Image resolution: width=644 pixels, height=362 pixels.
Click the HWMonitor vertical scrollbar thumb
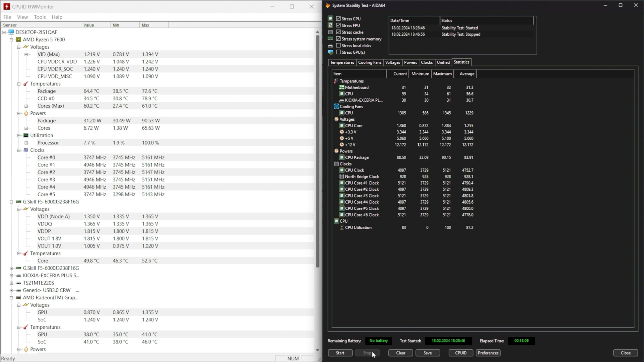point(317,151)
